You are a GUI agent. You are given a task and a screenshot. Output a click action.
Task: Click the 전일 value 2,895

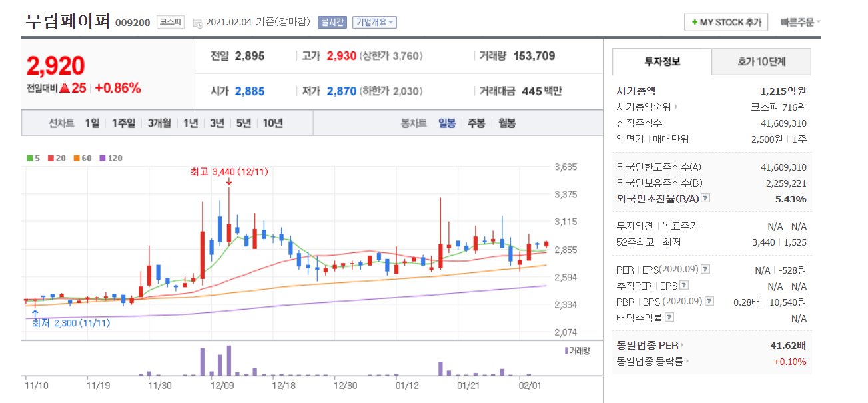(250, 56)
